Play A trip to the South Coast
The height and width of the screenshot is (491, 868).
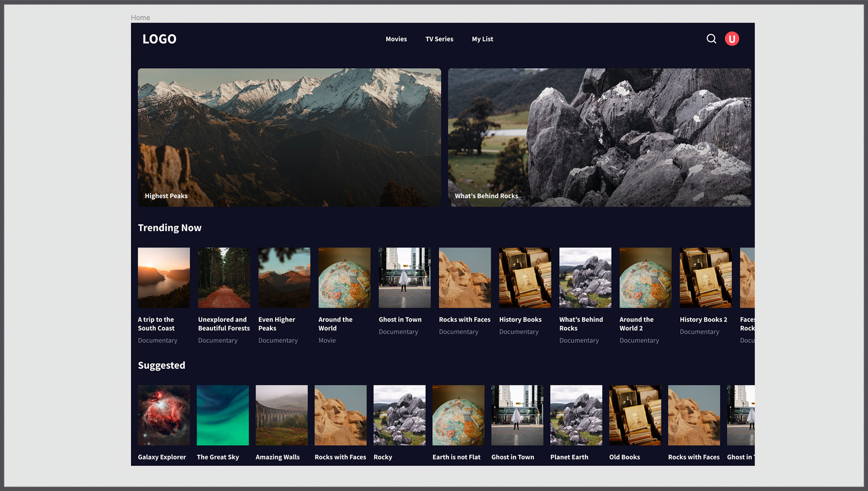coord(164,278)
